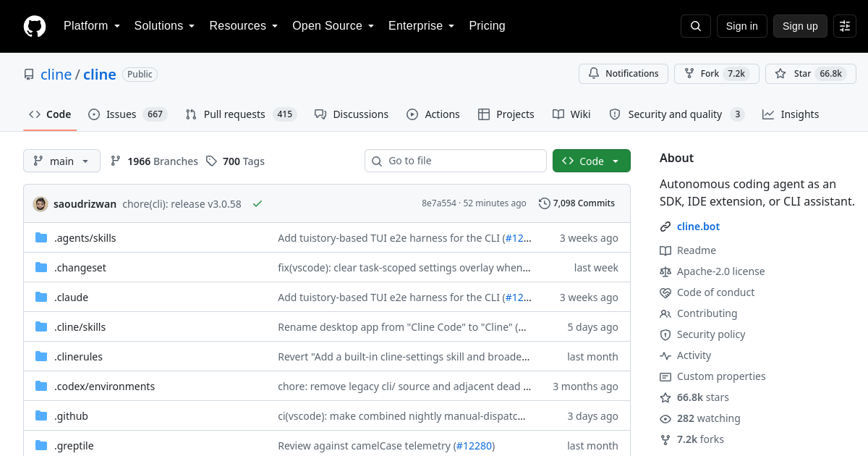Click saoudrizwan's avatar image
The image size is (868, 456).
pyautogui.click(x=41, y=204)
